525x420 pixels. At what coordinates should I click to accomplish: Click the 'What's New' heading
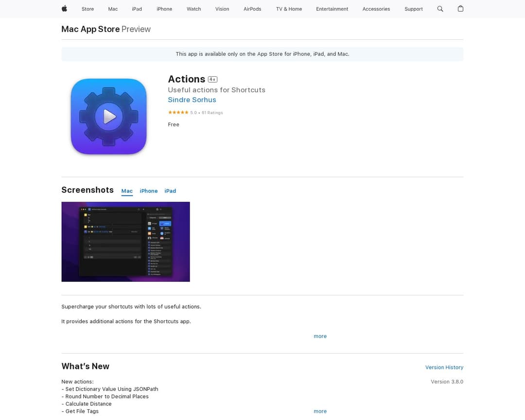[x=86, y=366]
